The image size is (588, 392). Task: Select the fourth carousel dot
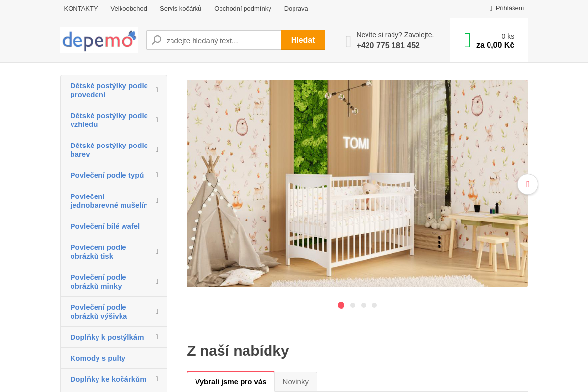tap(374, 305)
